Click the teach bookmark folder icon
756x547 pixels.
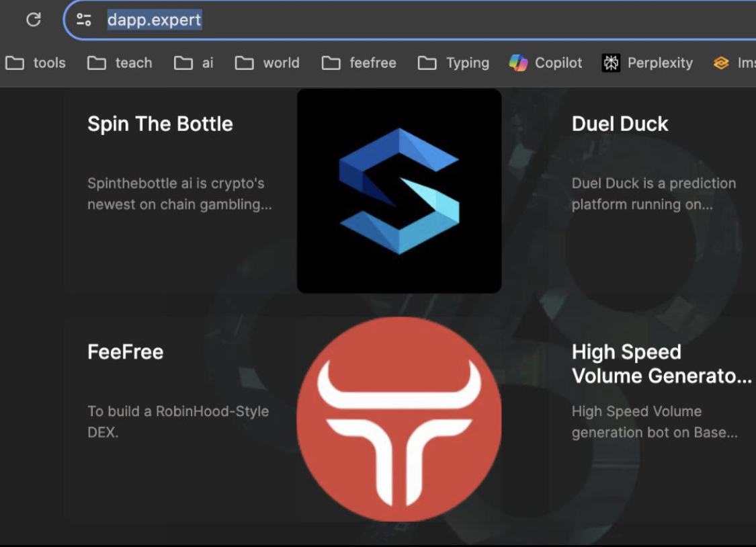click(96, 62)
